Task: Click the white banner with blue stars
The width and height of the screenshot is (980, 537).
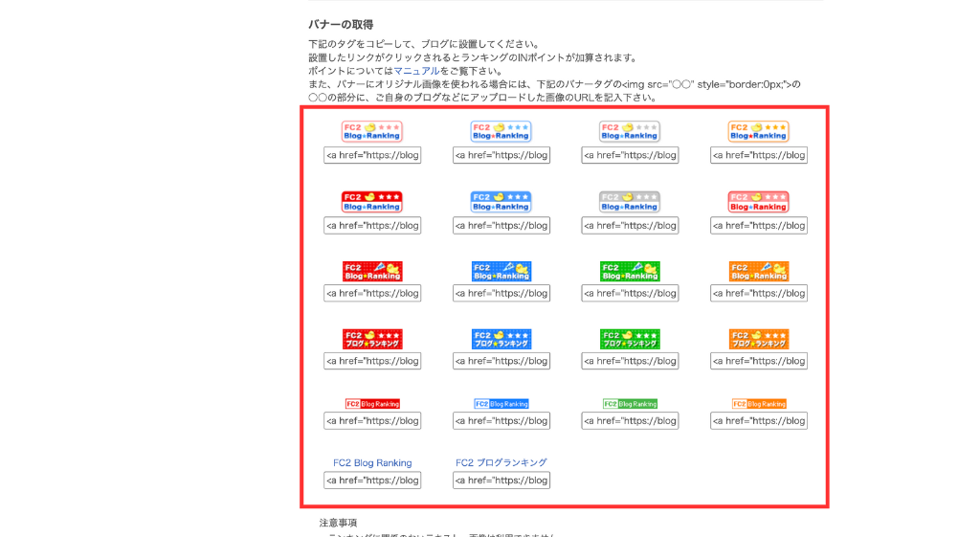Action: click(x=501, y=131)
